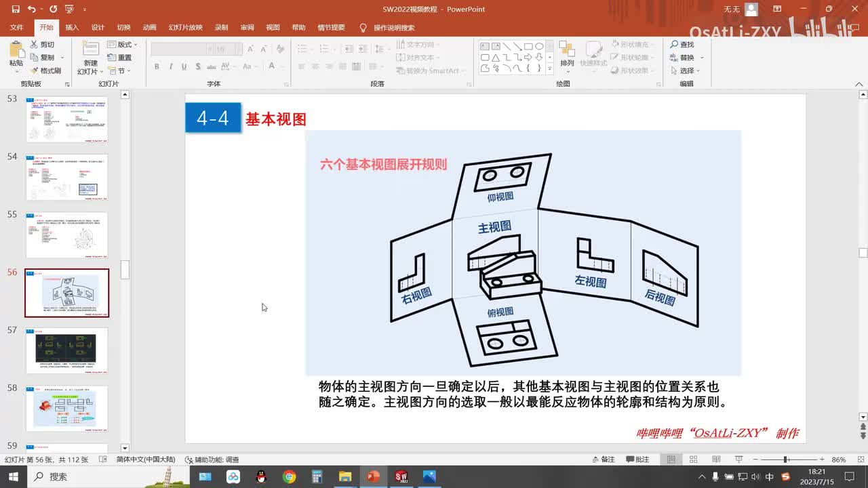Viewport: 868px width, 488px height.
Task: Open the Windows Start menu
Action: point(14,476)
